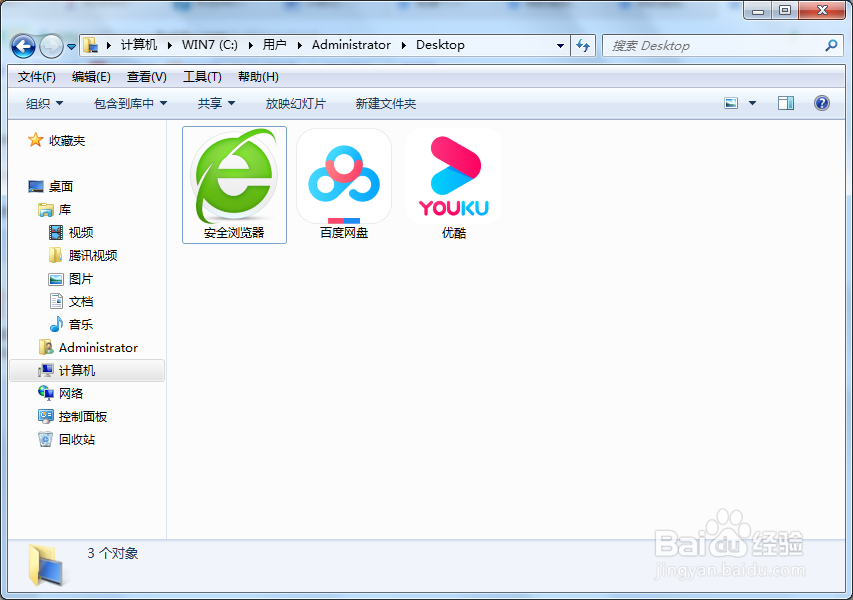853x600 pixels.
Task: Select the 优酷 Youku shortcut icon
Action: click(x=454, y=185)
